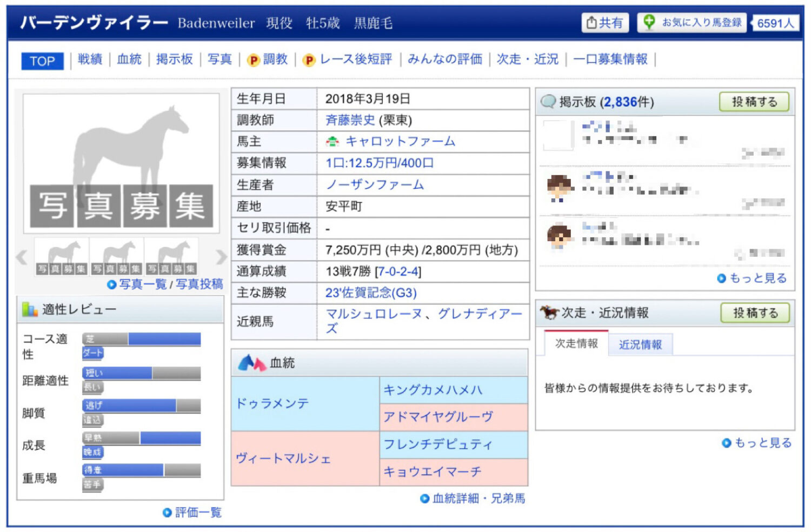Click the right arrow of the photo carousel

click(220, 258)
